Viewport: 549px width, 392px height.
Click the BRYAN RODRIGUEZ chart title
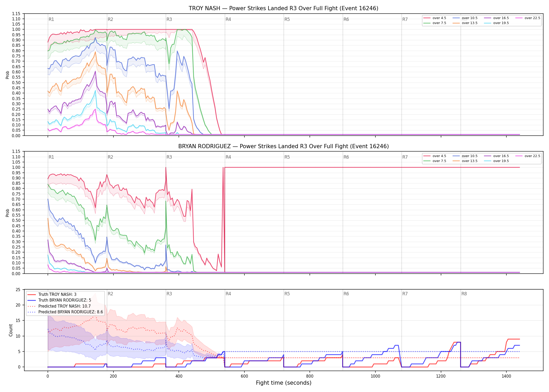tap(283, 146)
